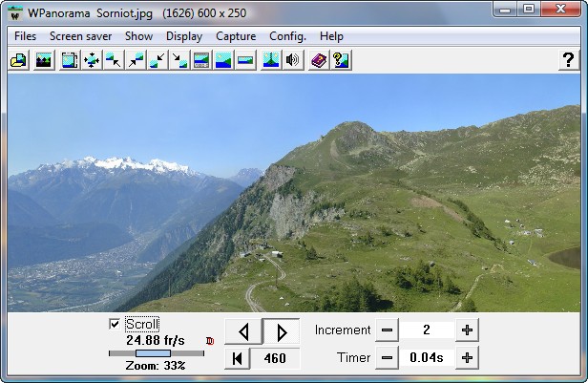Click the move window to bottom-right icon
Screen dimensions: 588x383
[x=179, y=60]
